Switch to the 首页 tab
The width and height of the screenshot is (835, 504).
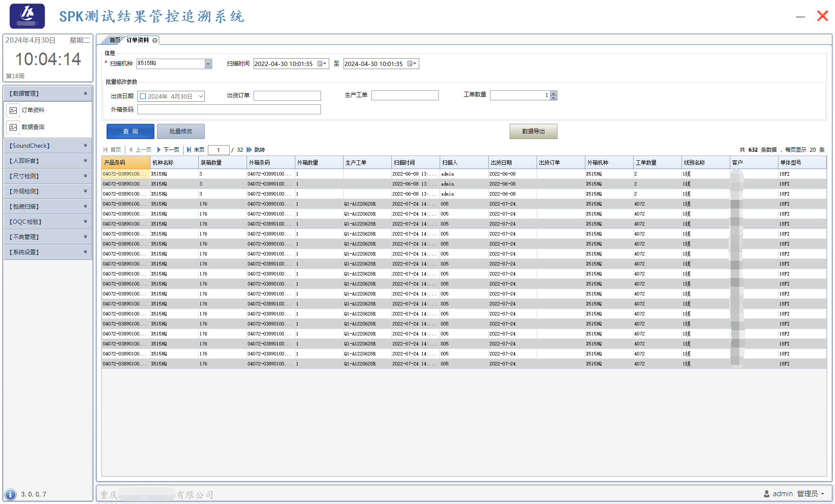(x=114, y=40)
